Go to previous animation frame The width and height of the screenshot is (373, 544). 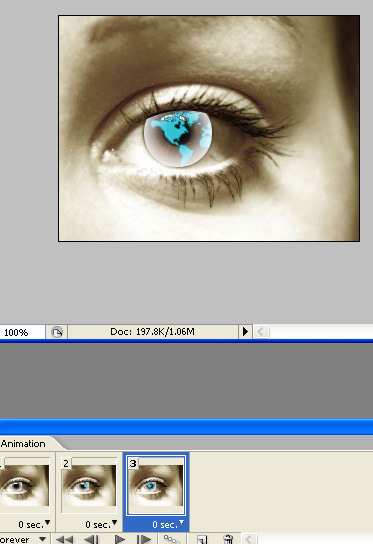(91, 540)
